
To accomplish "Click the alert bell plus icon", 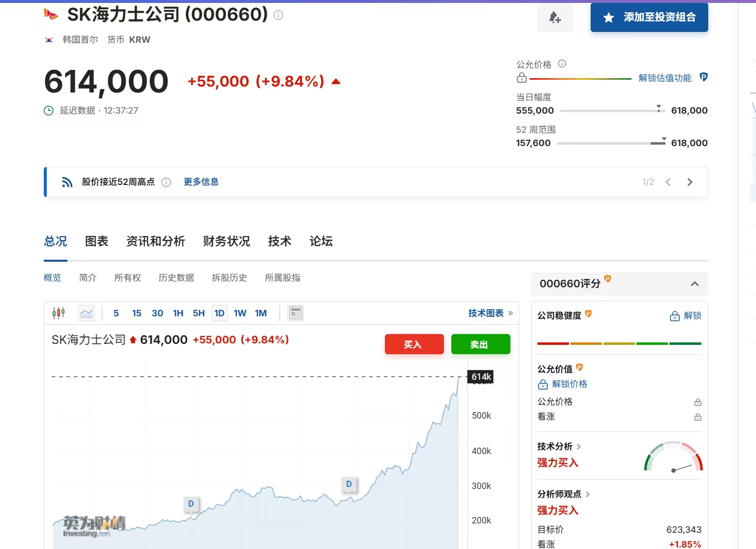I will 555,18.
